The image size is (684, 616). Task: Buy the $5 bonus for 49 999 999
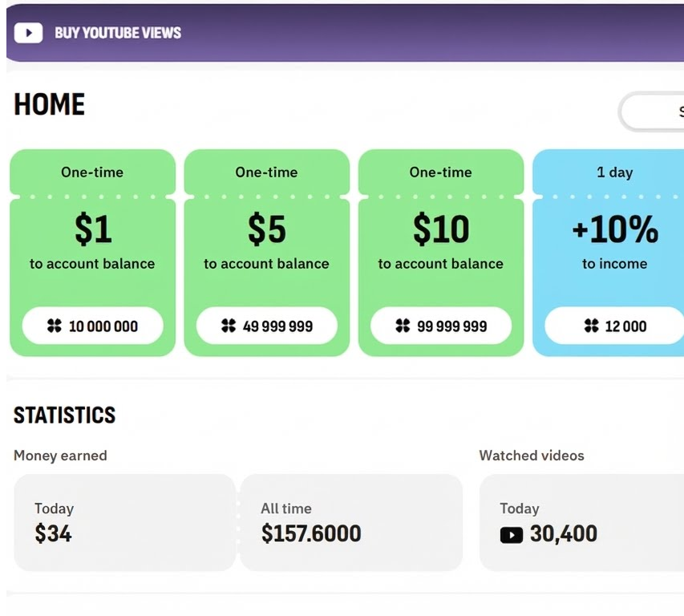pyautogui.click(x=267, y=326)
